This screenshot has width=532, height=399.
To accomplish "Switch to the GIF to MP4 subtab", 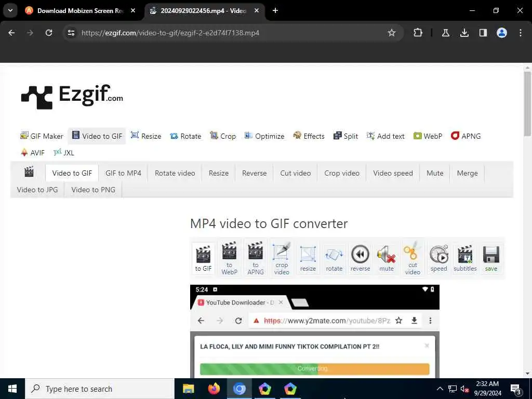I will click(x=123, y=173).
